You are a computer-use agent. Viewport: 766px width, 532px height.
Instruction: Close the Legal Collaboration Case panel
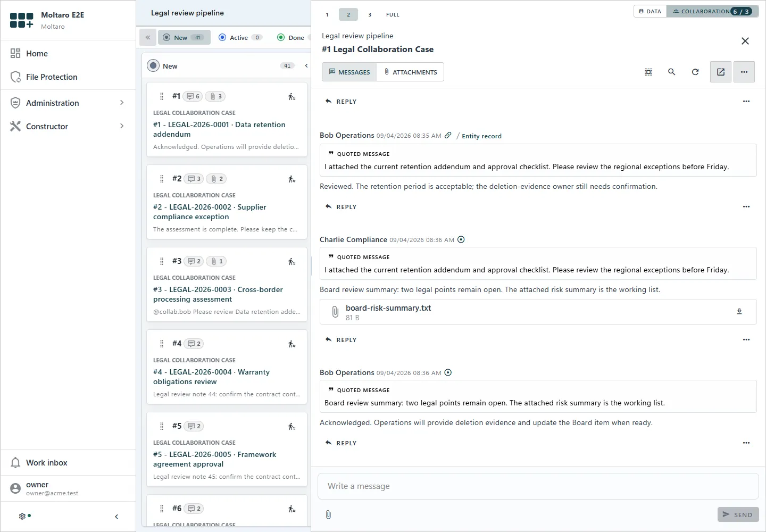745,41
